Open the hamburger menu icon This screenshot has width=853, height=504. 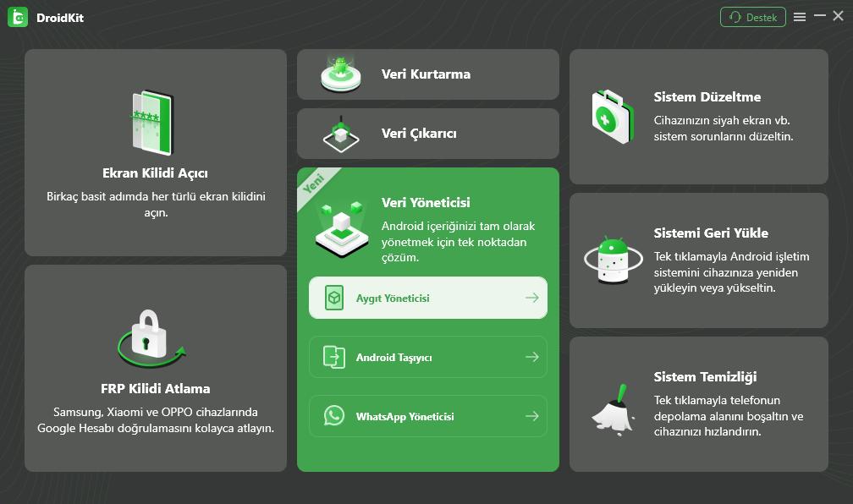800,18
